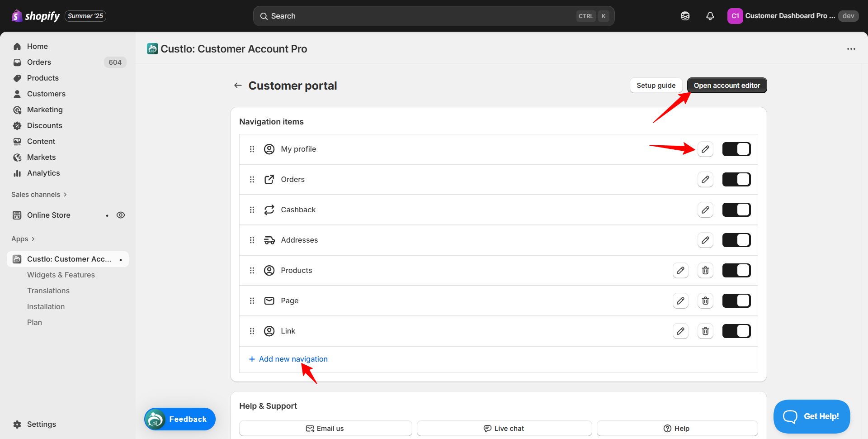868x439 pixels.
Task: Open the notifications bell
Action: coord(710,16)
